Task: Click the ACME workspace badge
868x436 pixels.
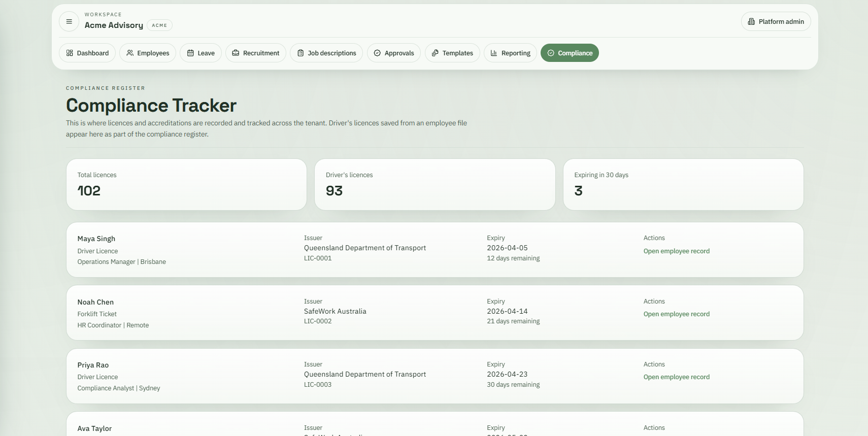Action: pyautogui.click(x=159, y=25)
